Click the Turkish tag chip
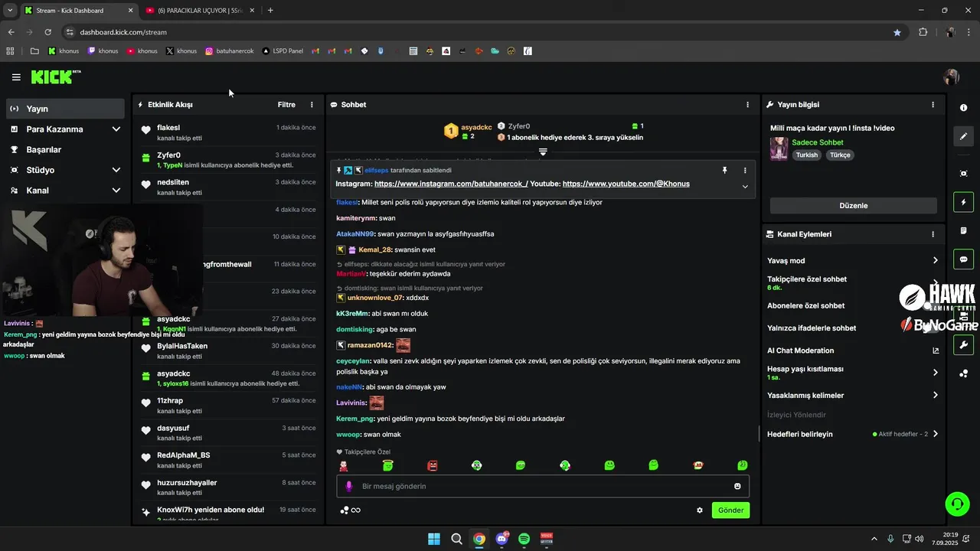 807,155
